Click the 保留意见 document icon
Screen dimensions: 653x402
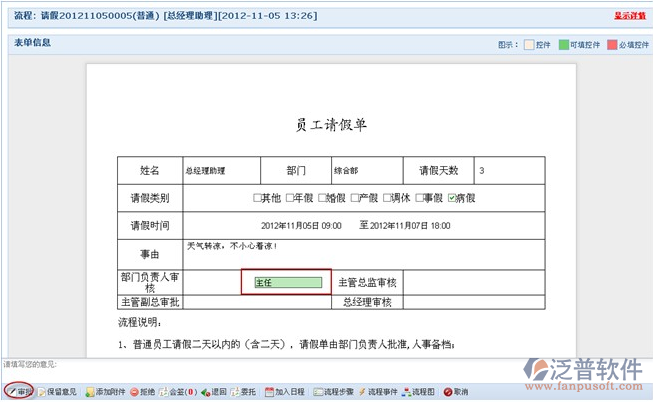pyautogui.click(x=41, y=392)
